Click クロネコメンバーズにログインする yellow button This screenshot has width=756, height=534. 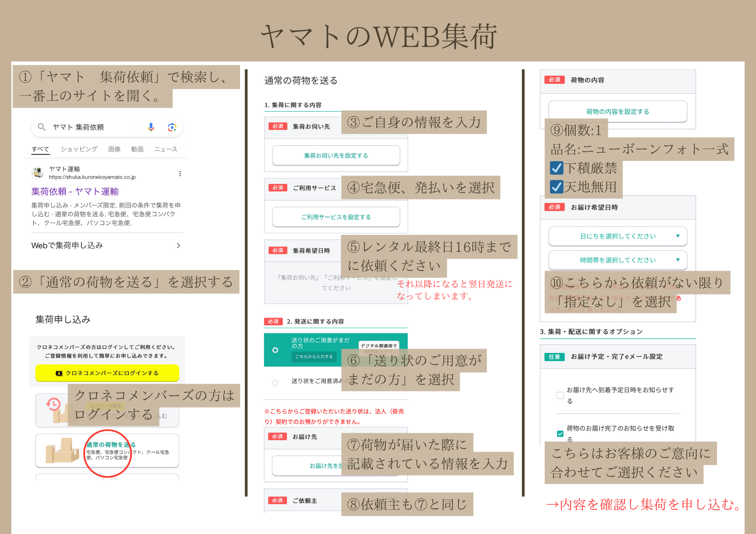pos(107,373)
